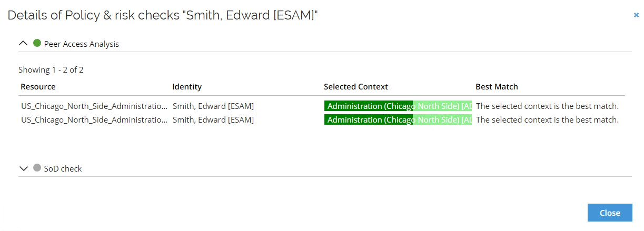Click second row's green Administration context bar
644x231 pixels.
coord(398,119)
